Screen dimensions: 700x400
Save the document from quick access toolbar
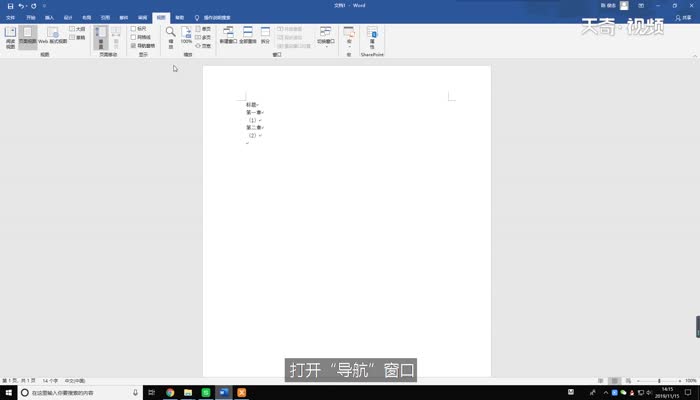pyautogui.click(x=10, y=6)
